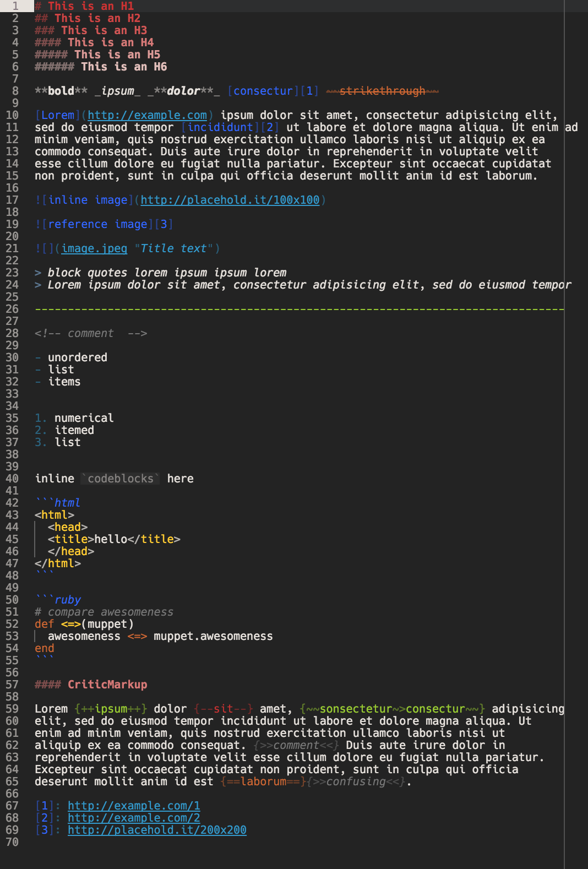Click the word 'ad' past the ruler
The width and height of the screenshot is (588, 869).
click(571, 127)
